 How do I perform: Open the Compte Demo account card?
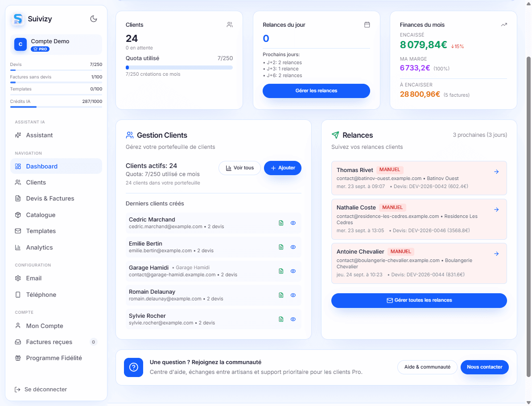point(56,45)
